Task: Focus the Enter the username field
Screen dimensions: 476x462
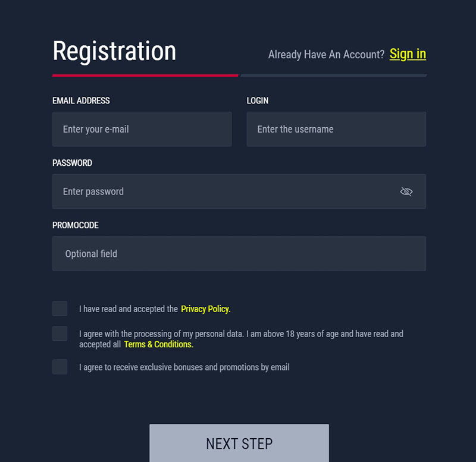Action: (x=336, y=129)
